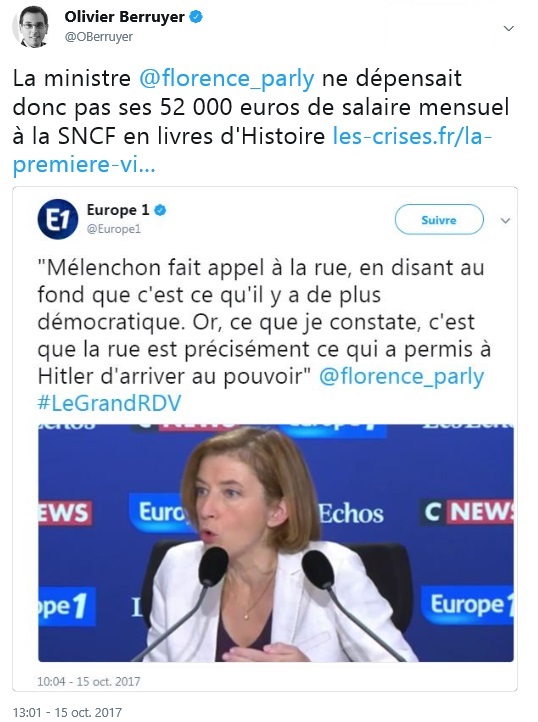The width and height of the screenshot is (538, 722).
Task: Open the Europe 1 display name
Action: coord(118,210)
